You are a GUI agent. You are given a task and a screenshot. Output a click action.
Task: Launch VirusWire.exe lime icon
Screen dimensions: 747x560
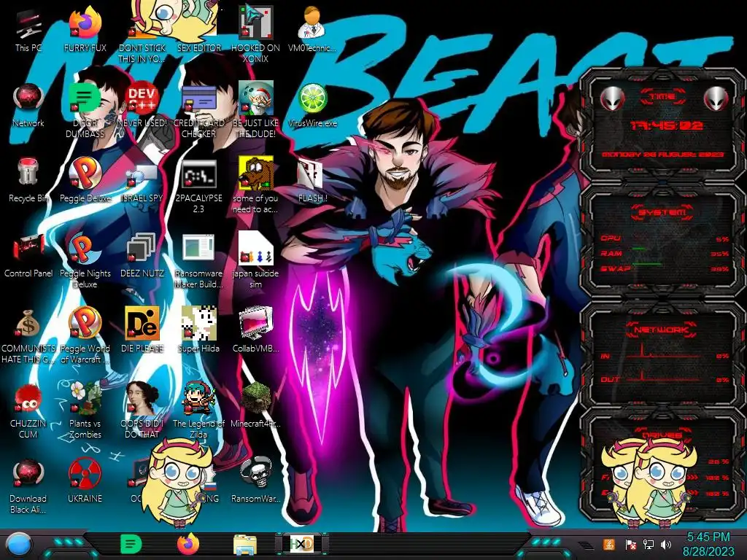click(312, 105)
